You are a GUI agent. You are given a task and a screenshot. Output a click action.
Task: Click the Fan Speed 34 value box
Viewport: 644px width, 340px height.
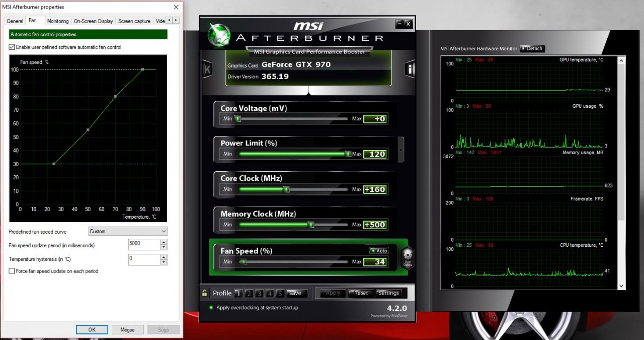(375, 262)
